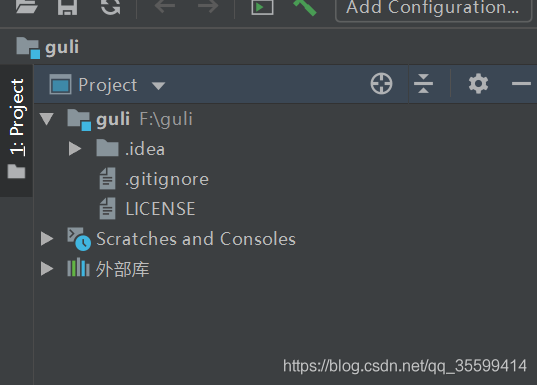537x385 pixels.
Task: Click the Synchronize refresh icon
Action: pos(111,7)
